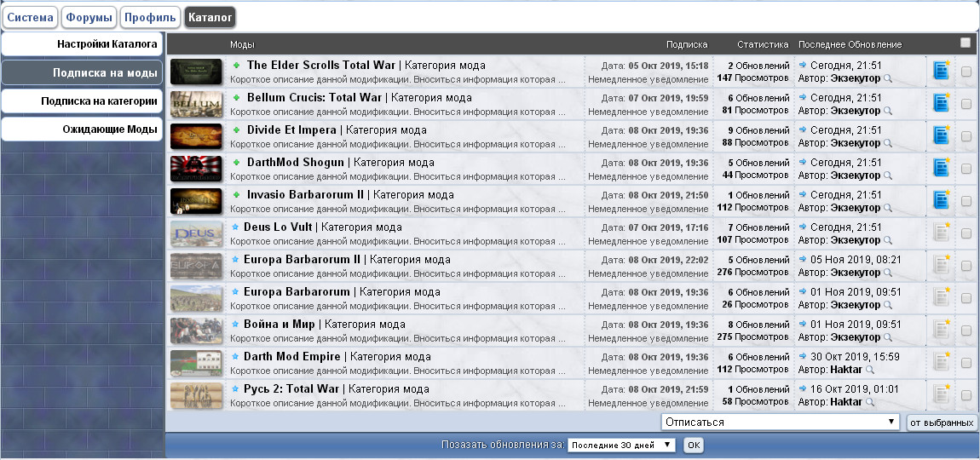Screen dimensions: 980x460
Task: Click the magnifier icon next to author in the Bellum Crucis row
Action: (x=887, y=111)
